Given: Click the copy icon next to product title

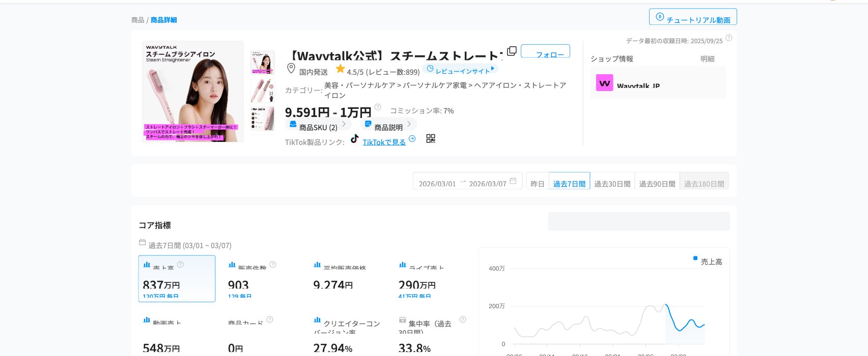Looking at the screenshot, I should point(512,51).
